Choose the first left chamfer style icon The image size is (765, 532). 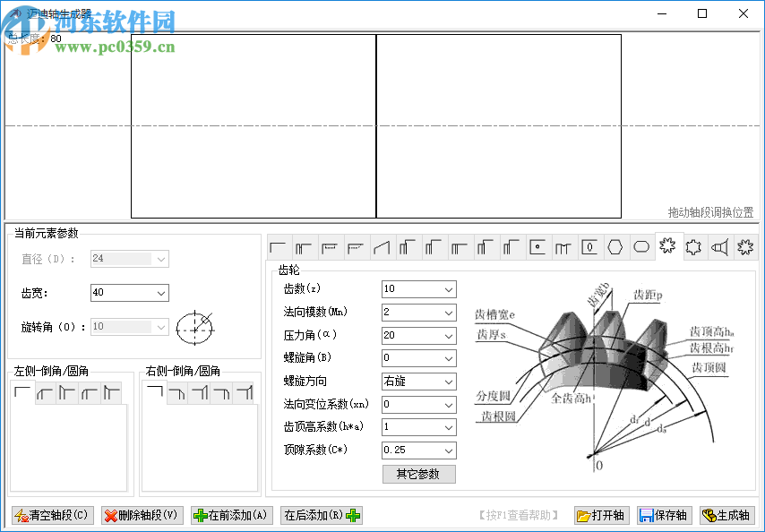pos(20,392)
